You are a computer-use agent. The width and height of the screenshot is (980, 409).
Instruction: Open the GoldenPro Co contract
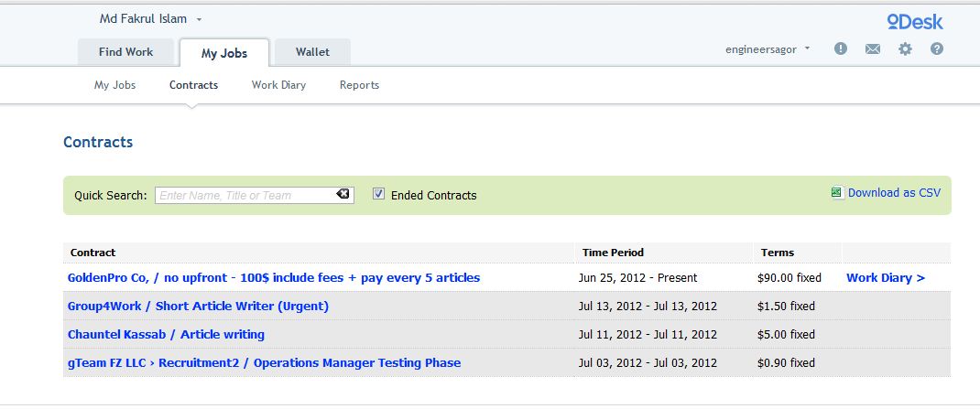274,277
